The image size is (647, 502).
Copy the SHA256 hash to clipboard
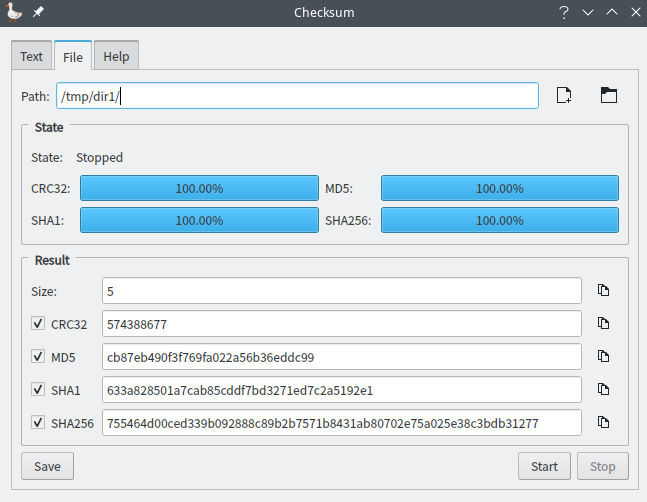(x=603, y=423)
